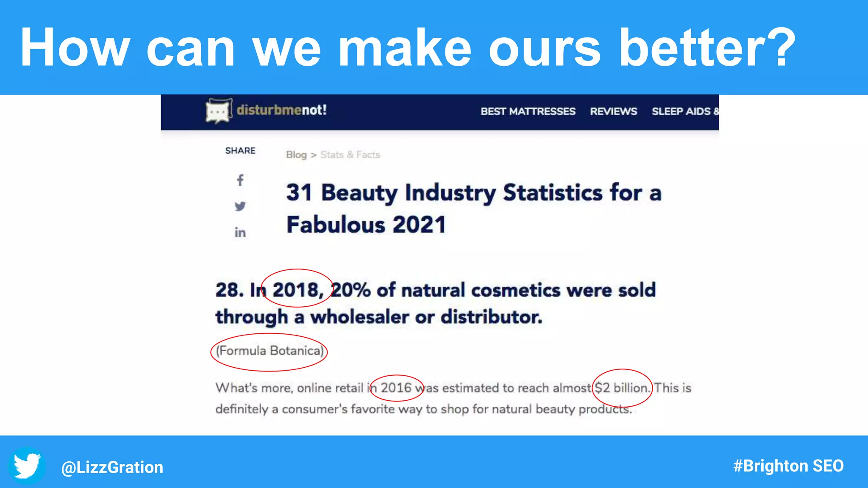This screenshot has height=488, width=868.
Task: Click the circled $2 billion text
Action: click(621, 388)
